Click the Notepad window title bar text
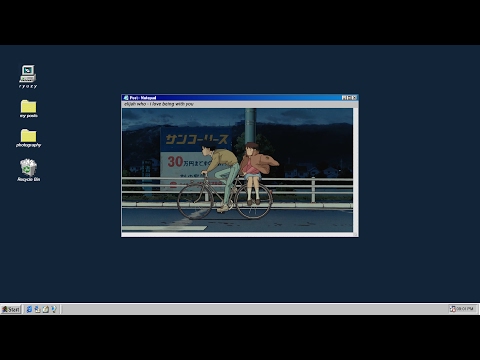Viewport: 480px width, 360px height. click(143, 98)
